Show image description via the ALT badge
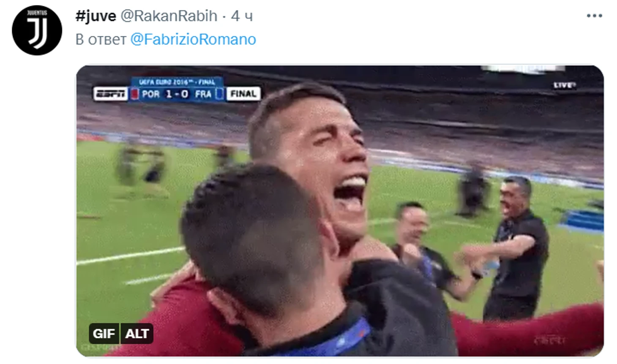The image size is (617, 364). coord(137,334)
